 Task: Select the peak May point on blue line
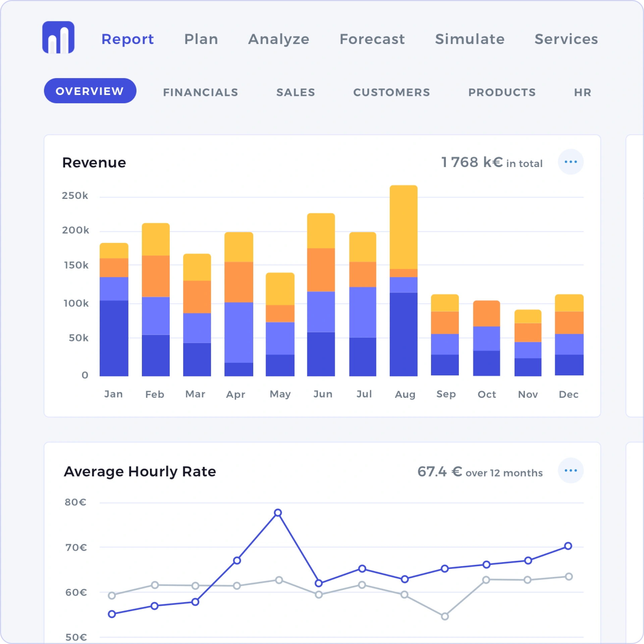(x=278, y=513)
